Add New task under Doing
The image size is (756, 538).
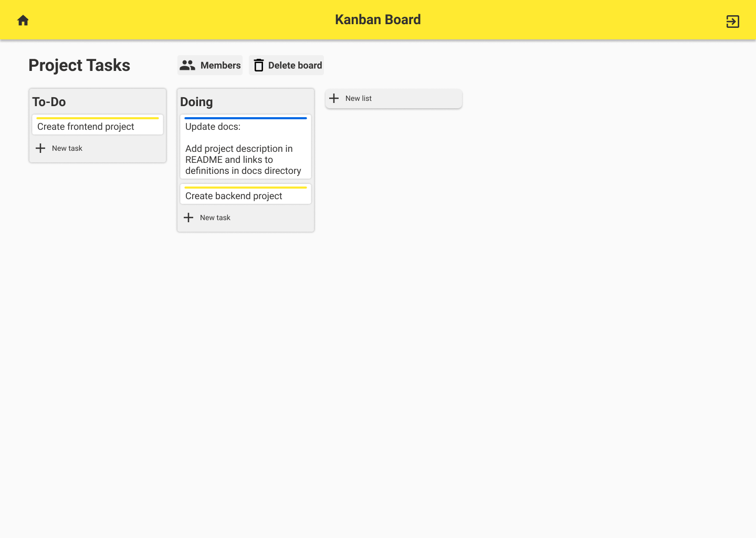(246, 218)
